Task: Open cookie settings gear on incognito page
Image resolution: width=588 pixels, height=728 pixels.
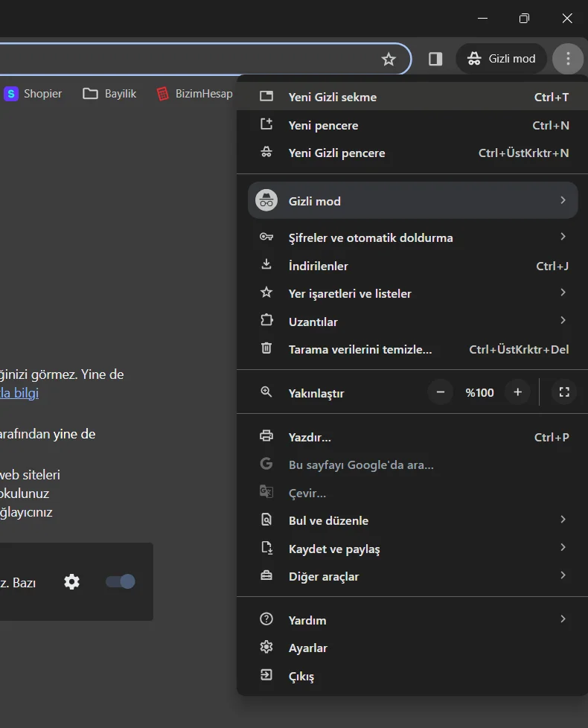Action: [72, 582]
